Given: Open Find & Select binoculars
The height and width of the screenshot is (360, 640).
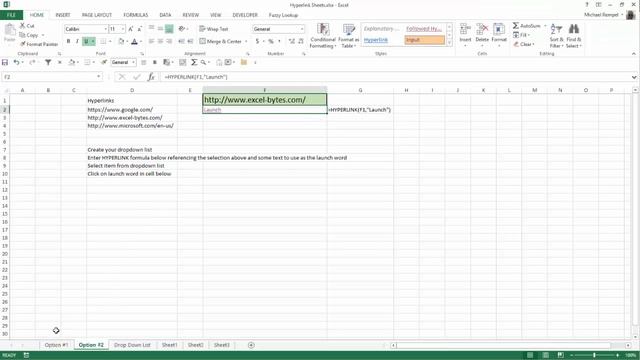Looking at the screenshot, I should point(573,36).
